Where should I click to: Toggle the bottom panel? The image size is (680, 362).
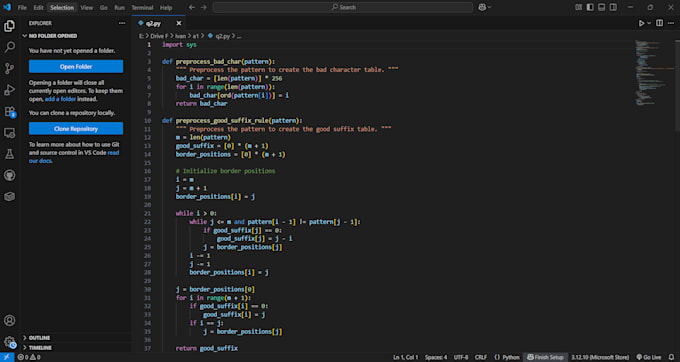tap(602, 7)
